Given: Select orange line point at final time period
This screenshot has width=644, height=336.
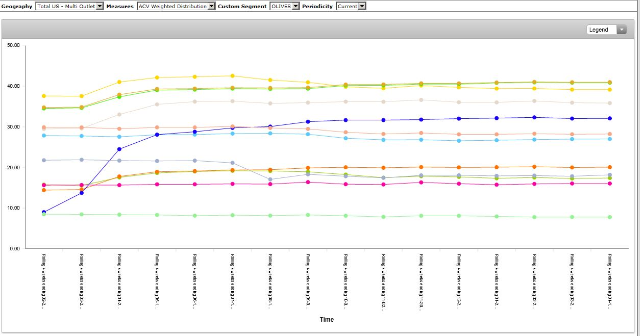Looking at the screenshot, I should [609, 167].
